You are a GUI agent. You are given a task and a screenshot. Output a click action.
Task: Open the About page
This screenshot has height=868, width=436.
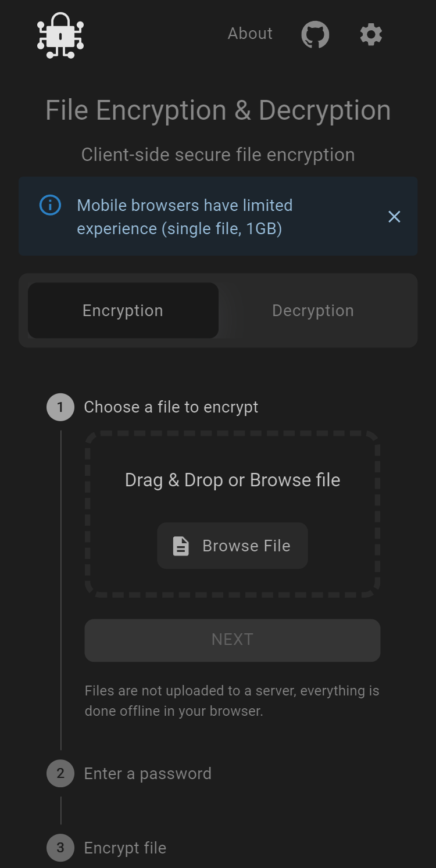(x=250, y=34)
